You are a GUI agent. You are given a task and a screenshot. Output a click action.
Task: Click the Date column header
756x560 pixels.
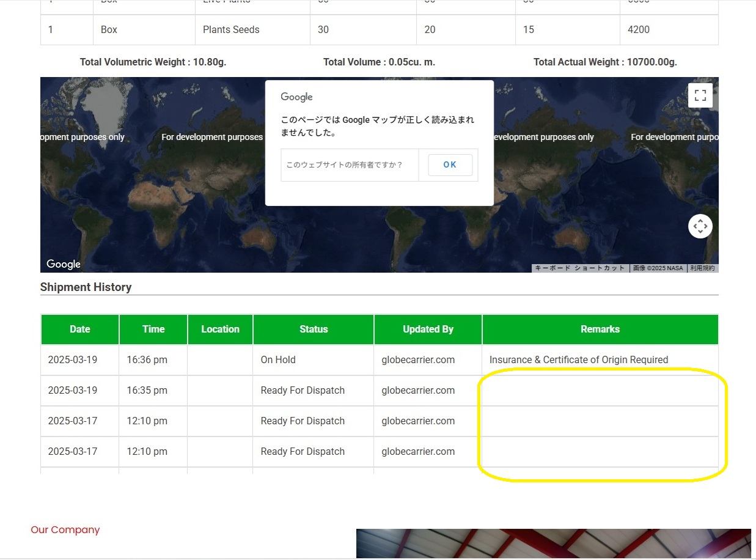tap(80, 330)
